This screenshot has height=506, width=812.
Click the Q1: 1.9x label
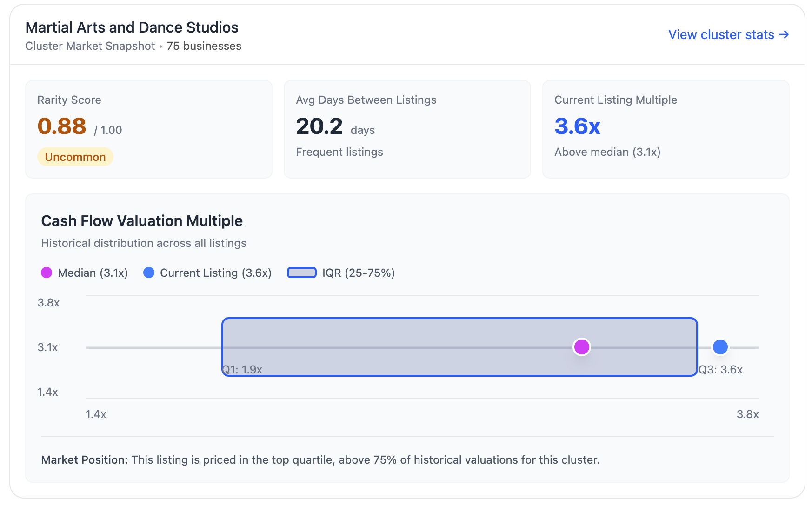(x=242, y=370)
